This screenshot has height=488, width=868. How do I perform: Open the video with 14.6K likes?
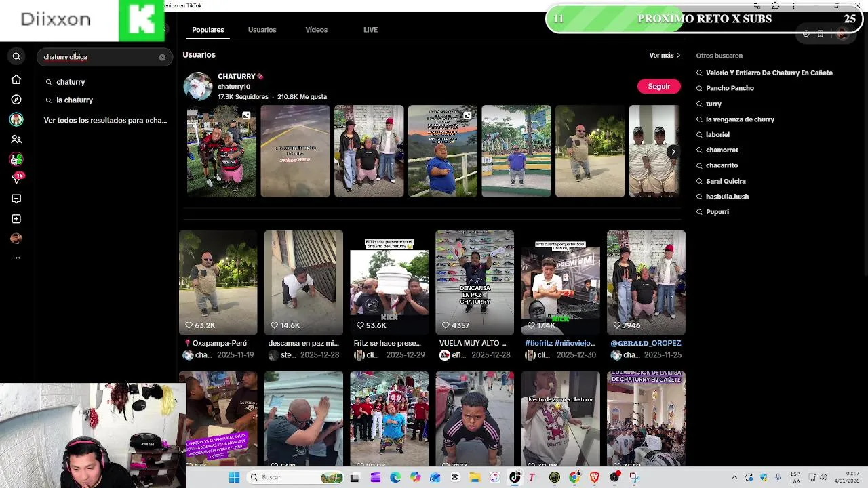tap(303, 283)
